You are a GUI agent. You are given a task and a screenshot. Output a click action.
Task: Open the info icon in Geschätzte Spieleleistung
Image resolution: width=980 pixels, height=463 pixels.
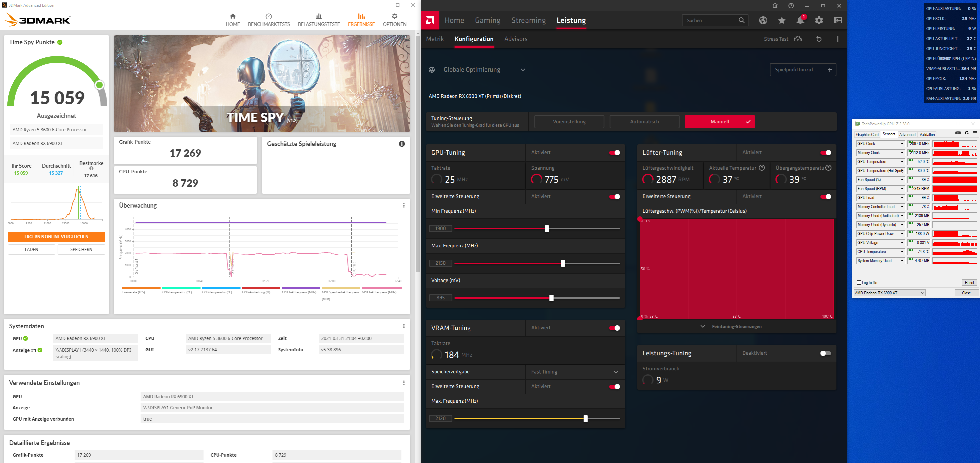tap(401, 144)
